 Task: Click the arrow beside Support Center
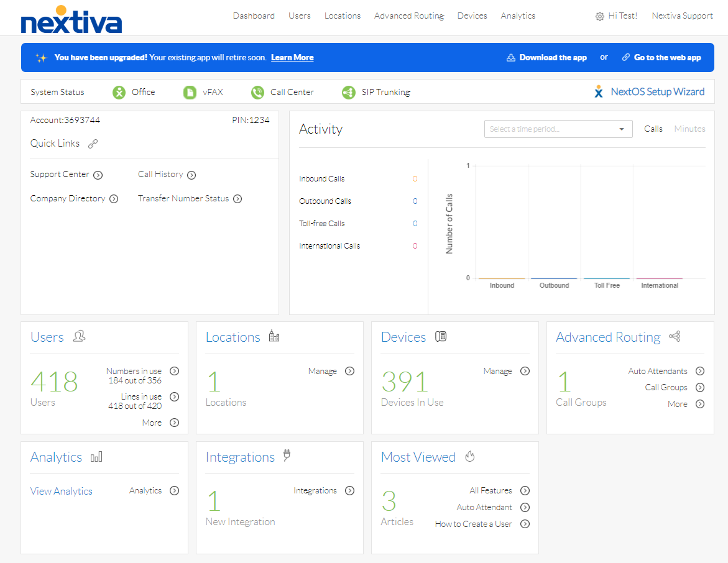(x=98, y=175)
